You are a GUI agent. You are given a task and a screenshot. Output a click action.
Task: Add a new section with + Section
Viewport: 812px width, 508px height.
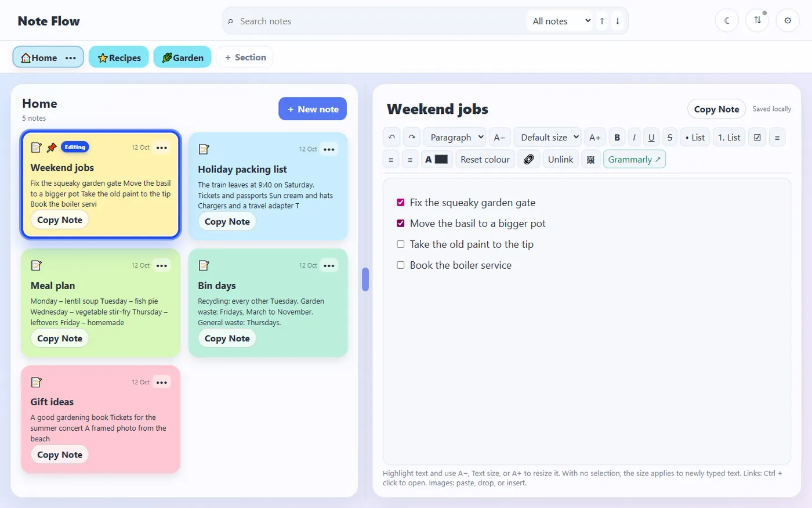[x=245, y=57]
